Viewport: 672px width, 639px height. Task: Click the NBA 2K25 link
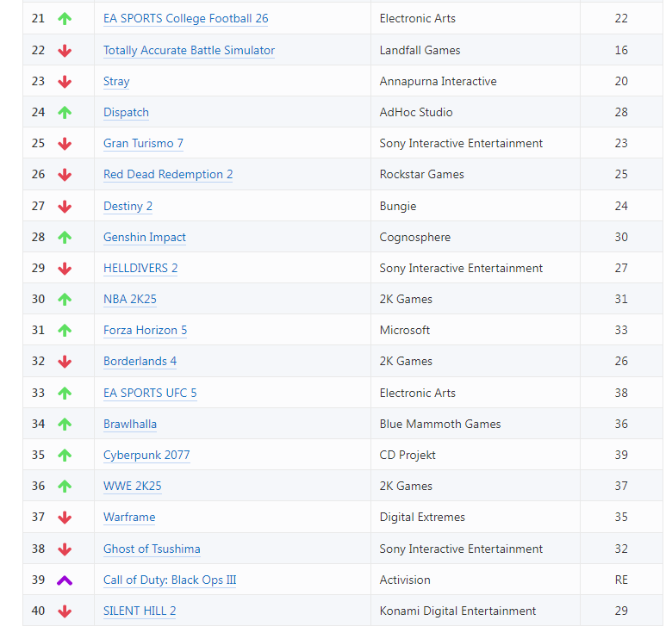(130, 299)
